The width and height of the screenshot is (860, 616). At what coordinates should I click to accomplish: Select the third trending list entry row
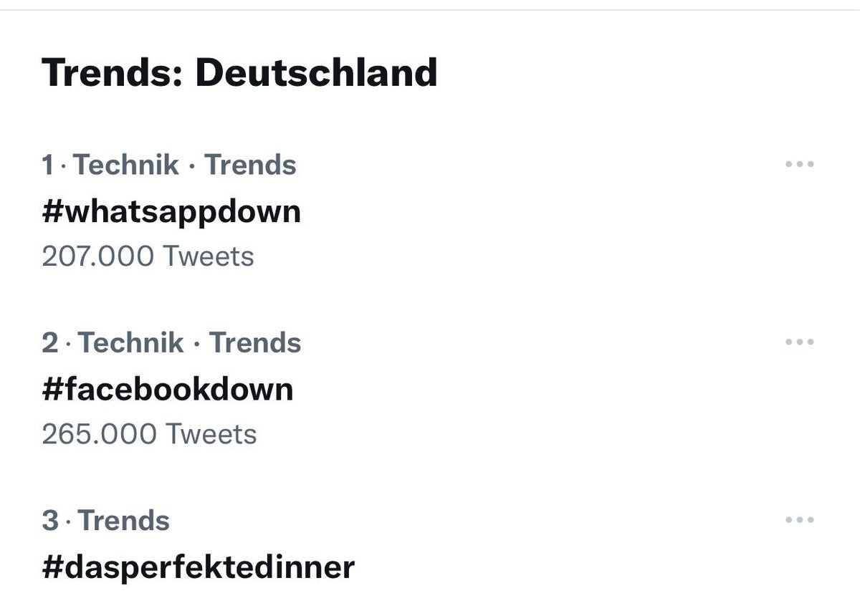click(430, 548)
